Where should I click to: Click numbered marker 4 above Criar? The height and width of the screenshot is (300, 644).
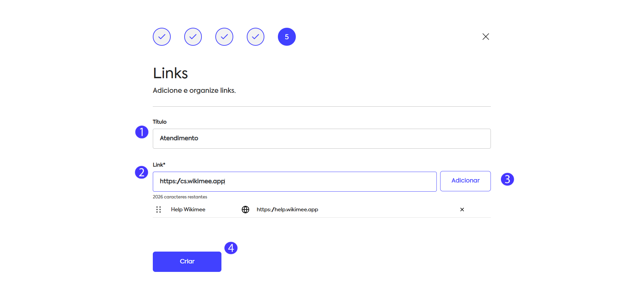point(231,248)
